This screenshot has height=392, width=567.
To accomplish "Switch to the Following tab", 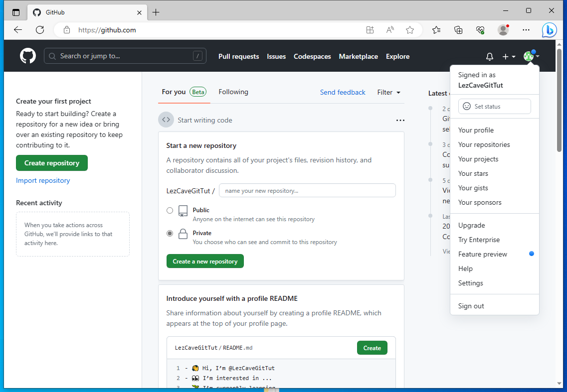I will [x=233, y=92].
